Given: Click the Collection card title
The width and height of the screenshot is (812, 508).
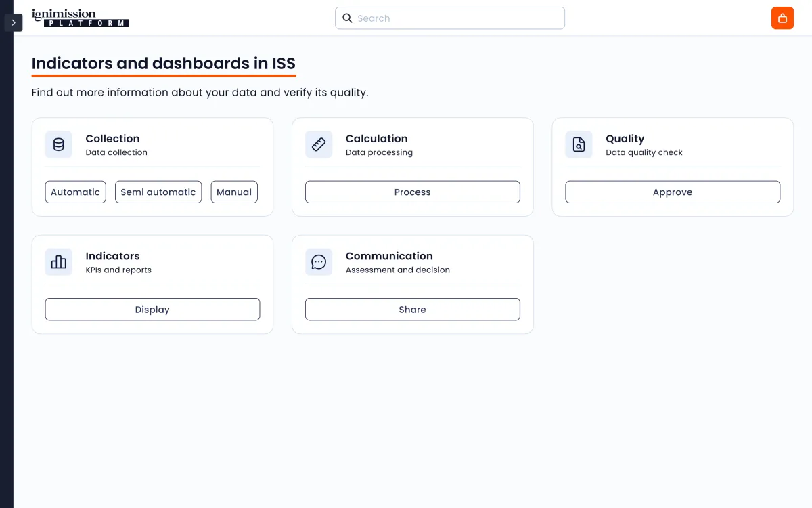Looking at the screenshot, I should (112, 139).
